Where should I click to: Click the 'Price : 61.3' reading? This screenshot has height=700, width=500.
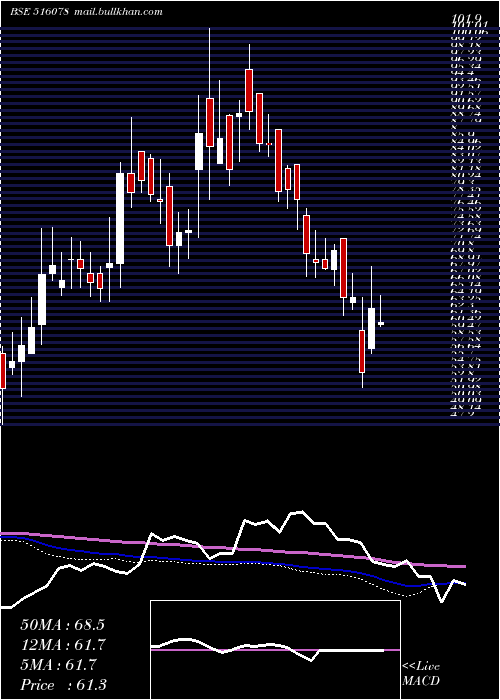[63, 685]
